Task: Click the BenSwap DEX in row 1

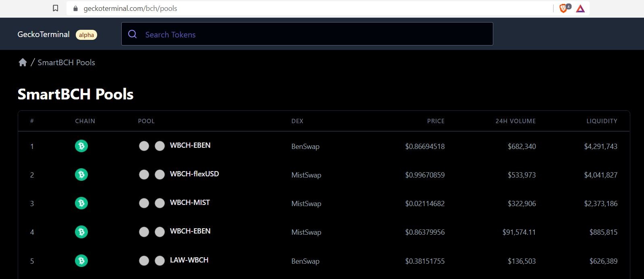Action: 305,147
